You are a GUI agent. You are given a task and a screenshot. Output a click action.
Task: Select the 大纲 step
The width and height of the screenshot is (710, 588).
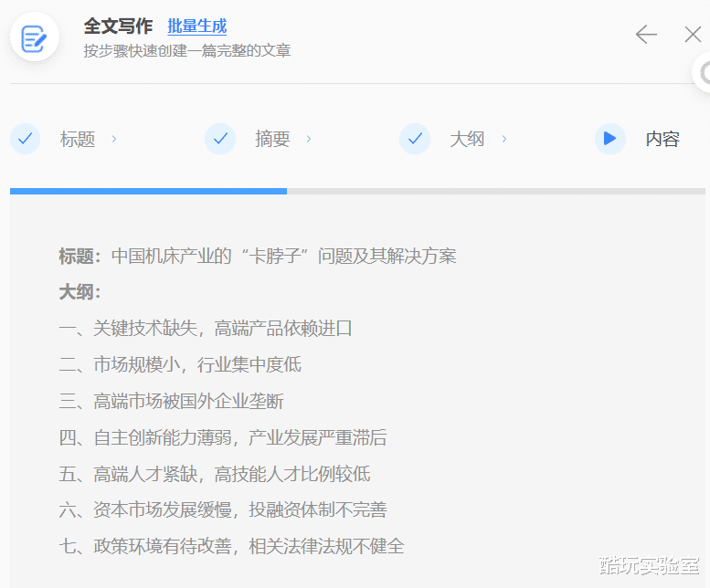pos(467,139)
